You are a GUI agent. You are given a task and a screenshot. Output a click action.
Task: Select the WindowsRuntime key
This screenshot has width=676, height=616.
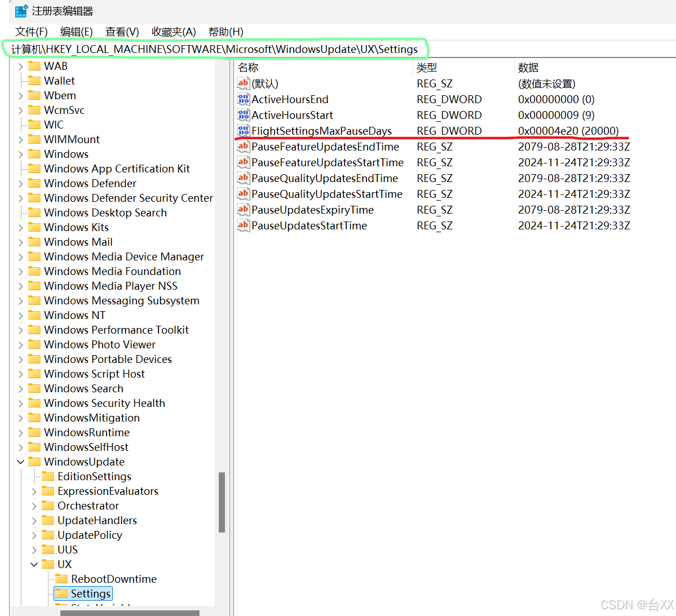(x=87, y=432)
